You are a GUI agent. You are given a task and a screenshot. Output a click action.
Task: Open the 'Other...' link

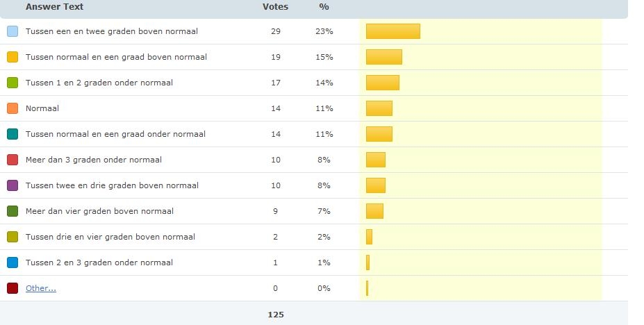coord(41,288)
